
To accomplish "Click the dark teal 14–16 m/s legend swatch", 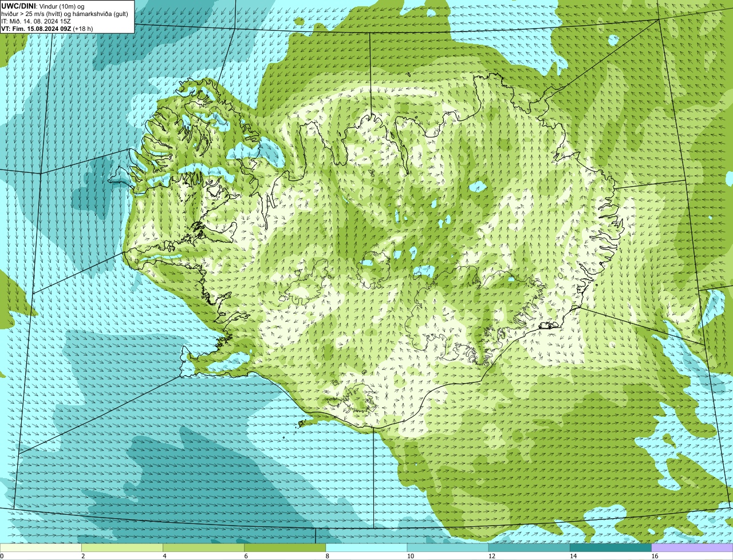I will 610,547.
